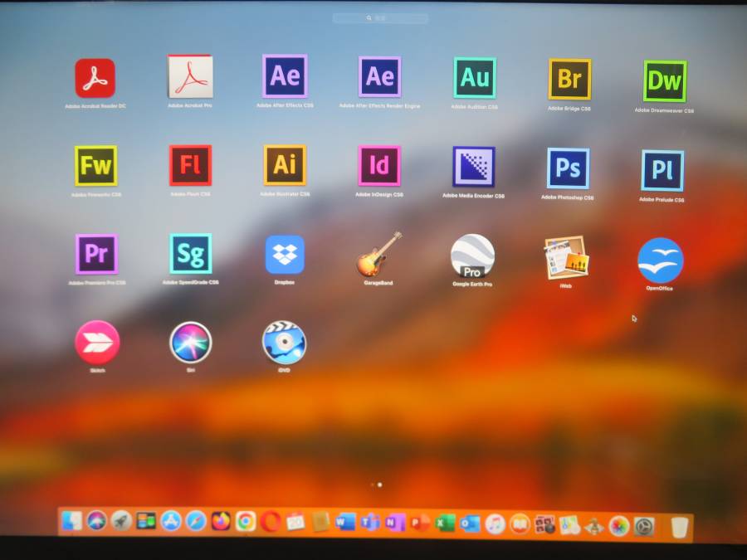747x560 pixels.
Task: Open Finder in the Dock
Action: point(72,521)
